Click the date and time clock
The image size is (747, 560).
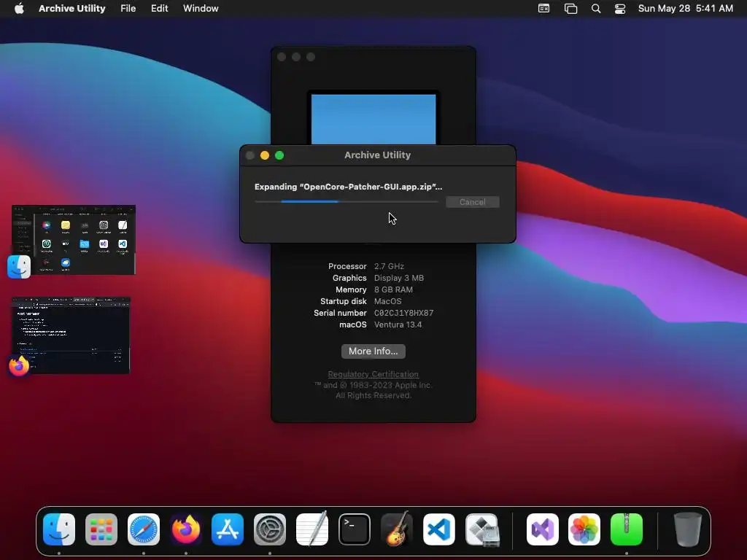(686, 8)
